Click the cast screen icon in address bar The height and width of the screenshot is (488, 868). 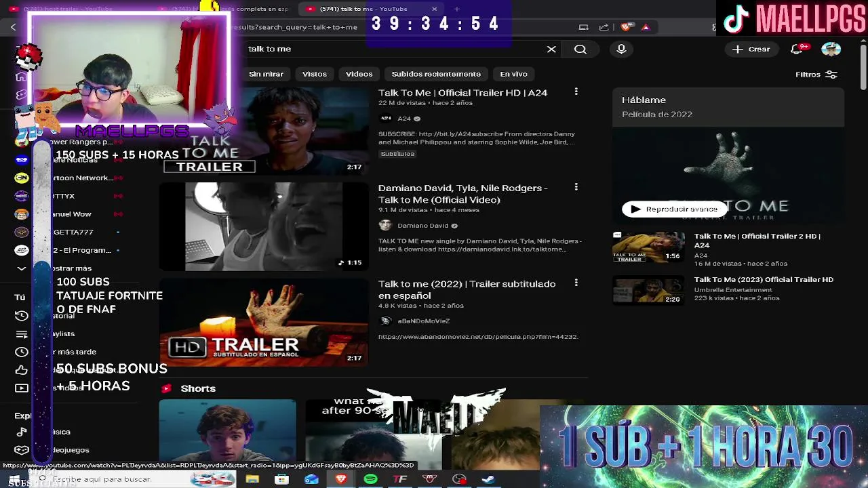(583, 27)
